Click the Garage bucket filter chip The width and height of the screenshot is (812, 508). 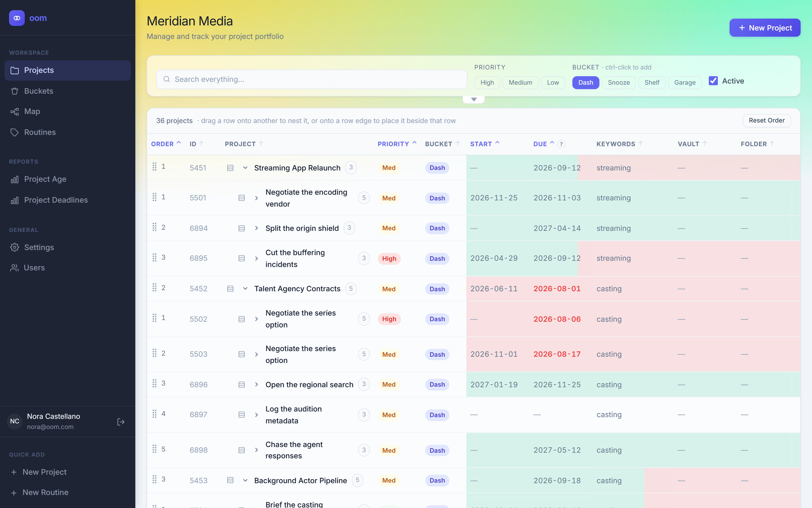[x=685, y=82]
